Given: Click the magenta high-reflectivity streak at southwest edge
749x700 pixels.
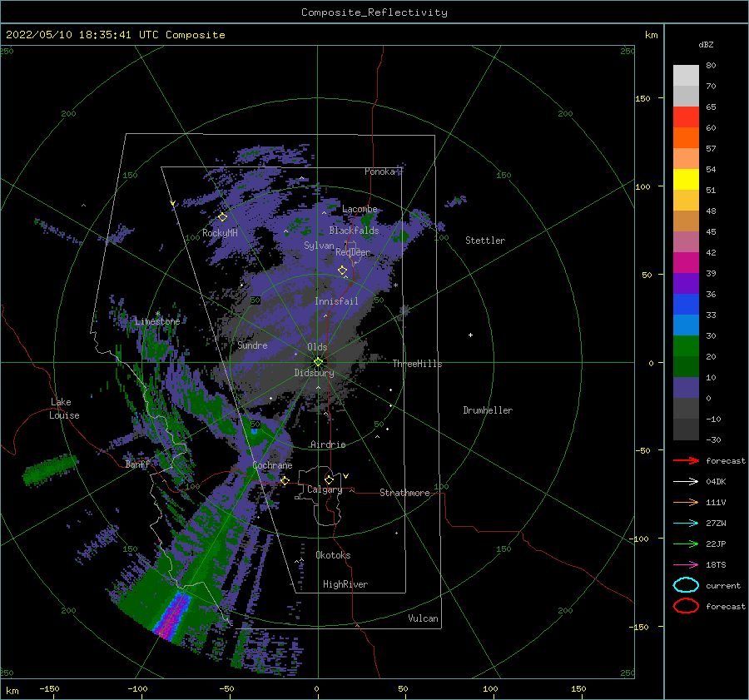Looking at the screenshot, I should (172, 616).
